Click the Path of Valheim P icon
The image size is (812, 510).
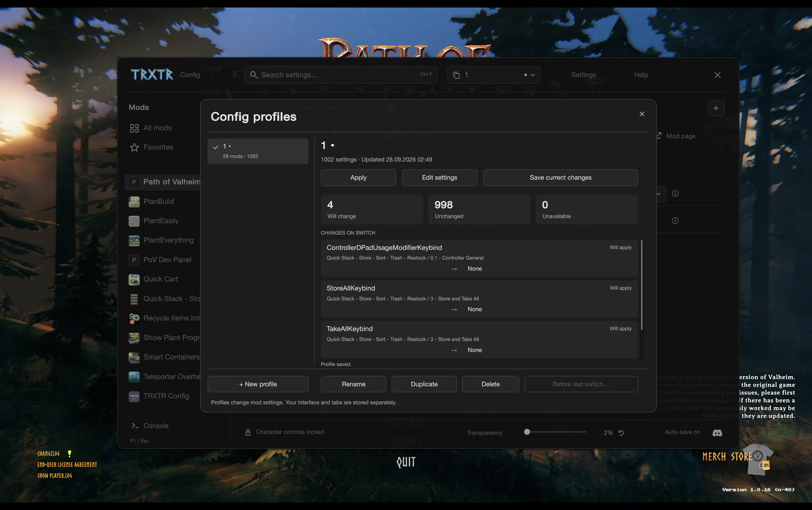(134, 182)
